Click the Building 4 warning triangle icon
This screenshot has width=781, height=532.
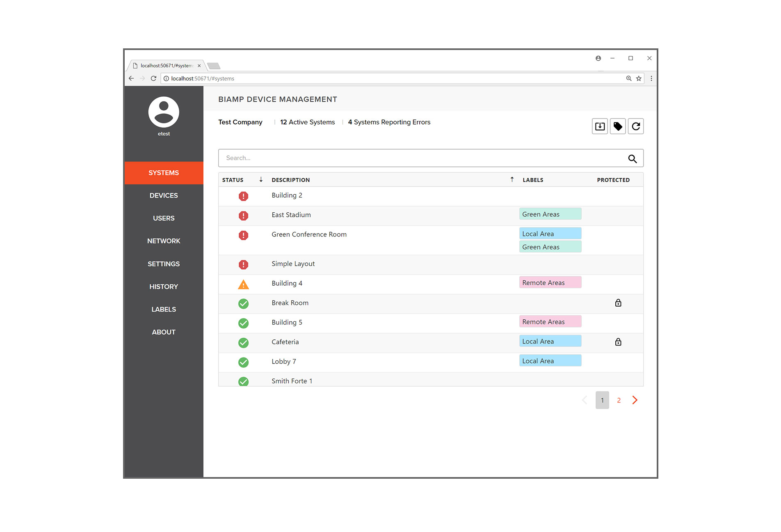(243, 284)
